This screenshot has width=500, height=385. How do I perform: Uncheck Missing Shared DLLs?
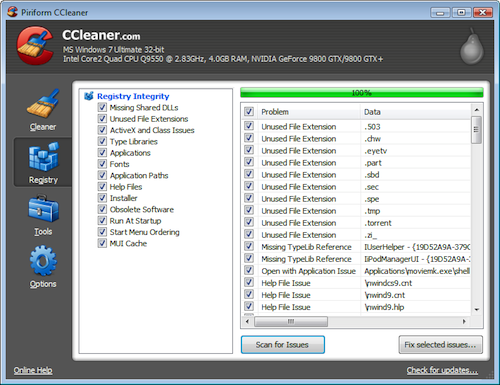pyautogui.click(x=102, y=107)
